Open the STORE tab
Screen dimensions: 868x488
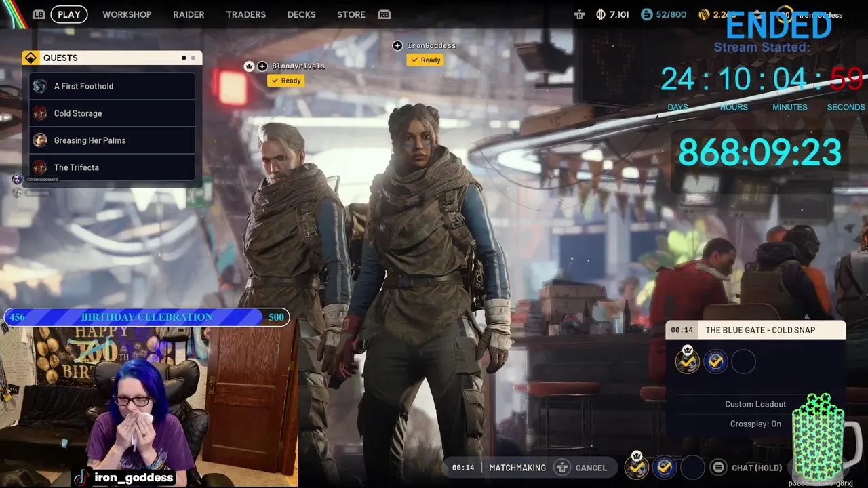(351, 14)
